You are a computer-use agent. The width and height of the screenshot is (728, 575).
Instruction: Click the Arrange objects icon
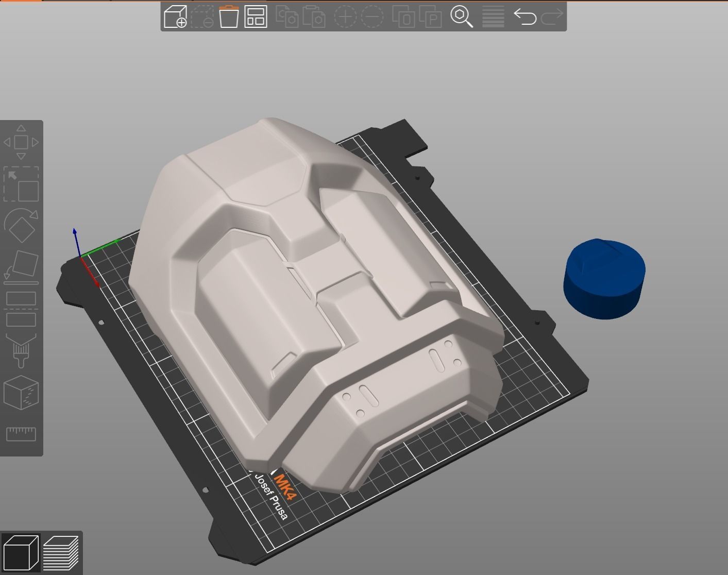[x=256, y=16]
